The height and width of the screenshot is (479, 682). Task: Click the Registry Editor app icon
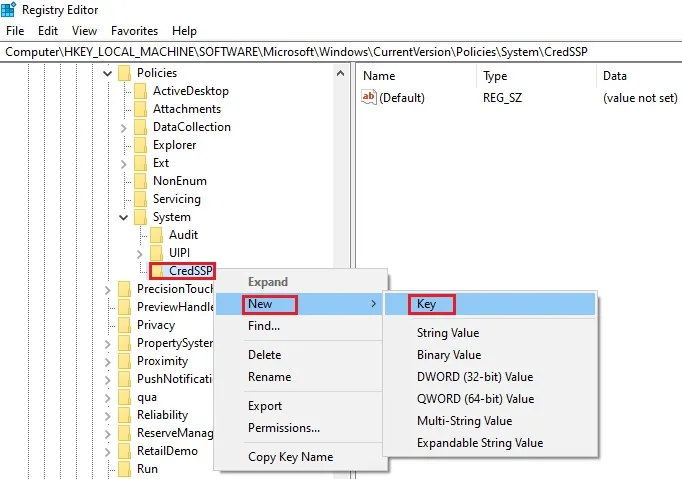click(8, 9)
